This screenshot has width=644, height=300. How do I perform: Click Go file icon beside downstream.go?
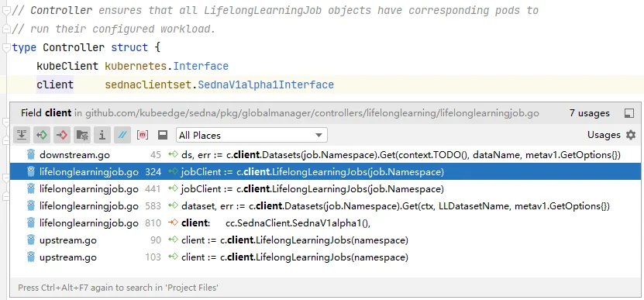[x=31, y=154]
